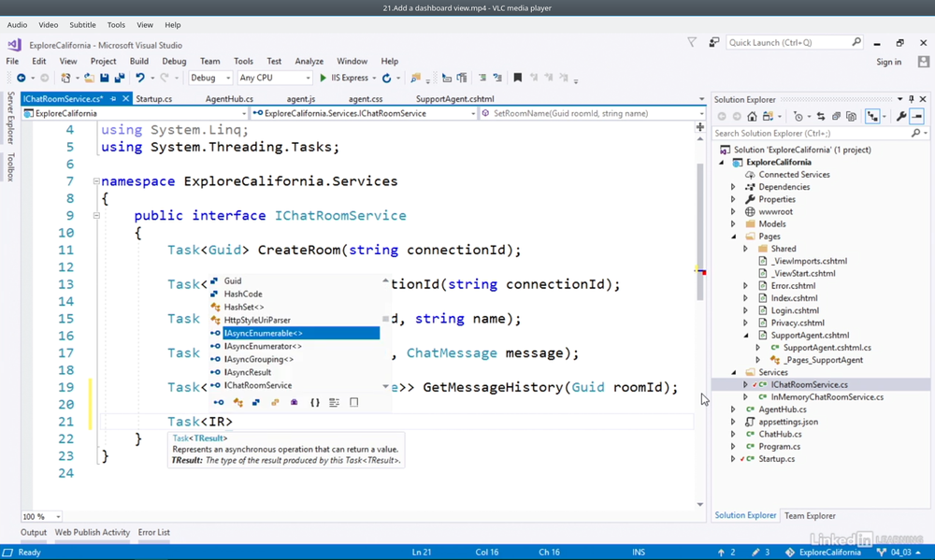Viewport: 935px width, 560px height.
Task: Toggle Preview Selected Items in Solution Explorer
Action: (x=917, y=116)
